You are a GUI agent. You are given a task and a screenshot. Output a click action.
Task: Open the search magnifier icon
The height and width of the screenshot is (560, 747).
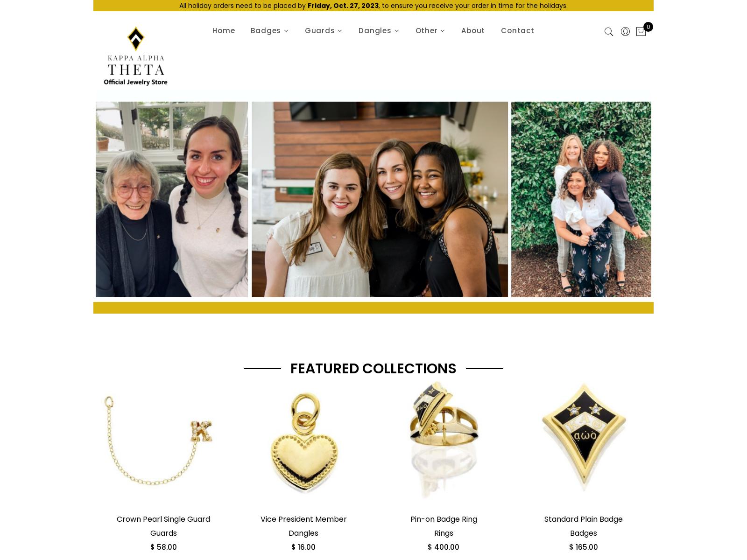pos(608,32)
